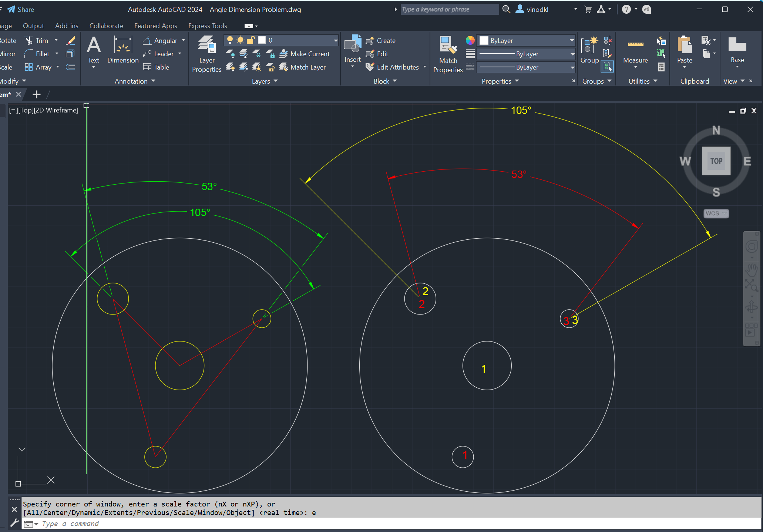The image size is (763, 532).
Task: Expand the ByLayer color dropdown
Action: click(x=572, y=40)
